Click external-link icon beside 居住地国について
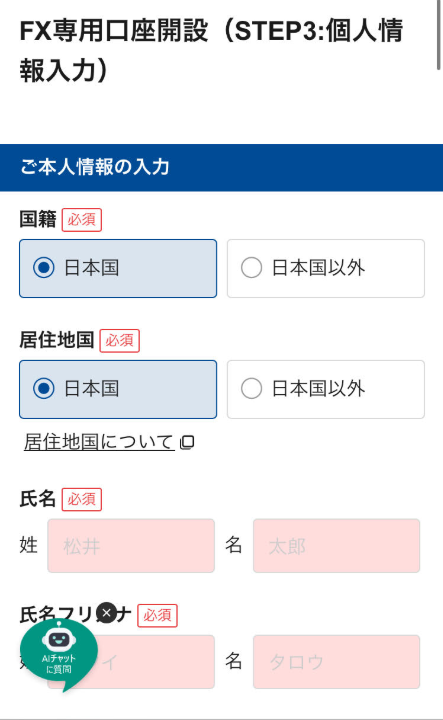The image size is (443, 720). 187,442
